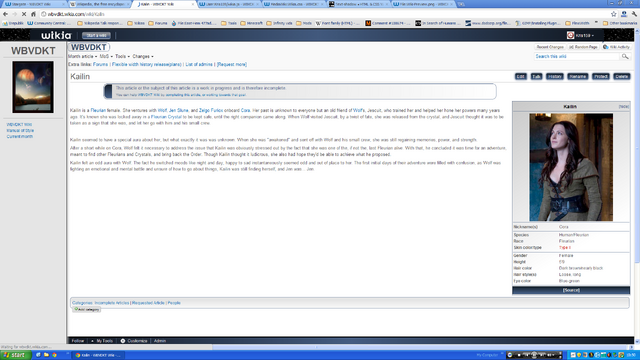Hide the Kailin infobox
This screenshot has width=640, height=360.
pyautogui.click(x=623, y=107)
